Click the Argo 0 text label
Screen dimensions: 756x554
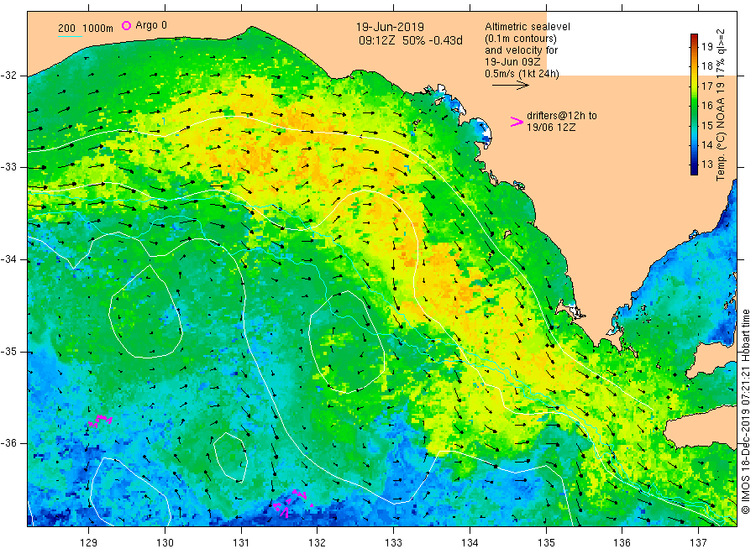(x=151, y=25)
